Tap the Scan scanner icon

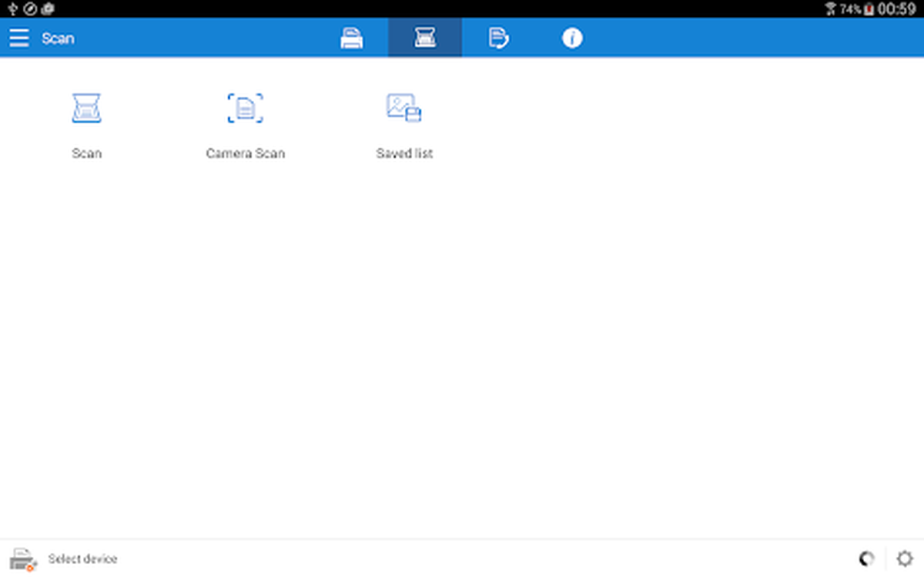pyautogui.click(x=87, y=109)
